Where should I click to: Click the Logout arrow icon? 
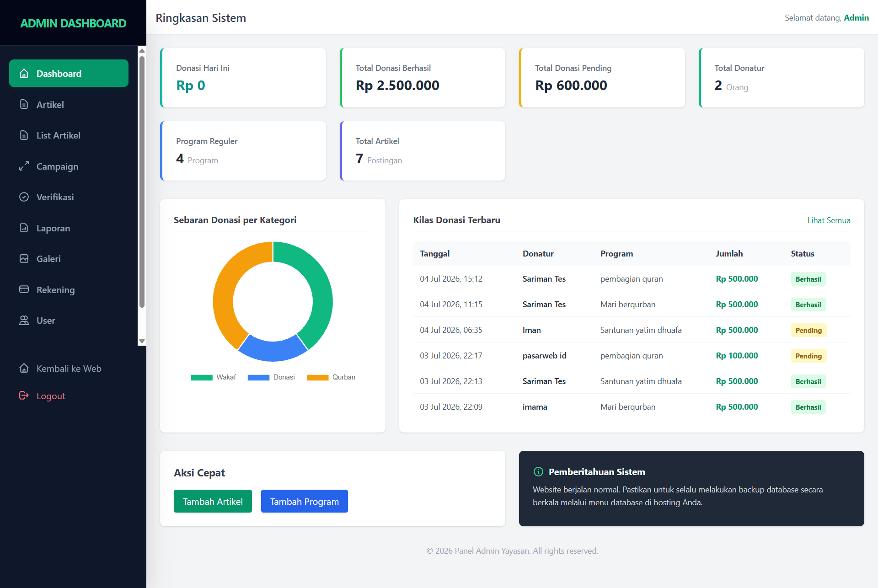click(x=24, y=396)
